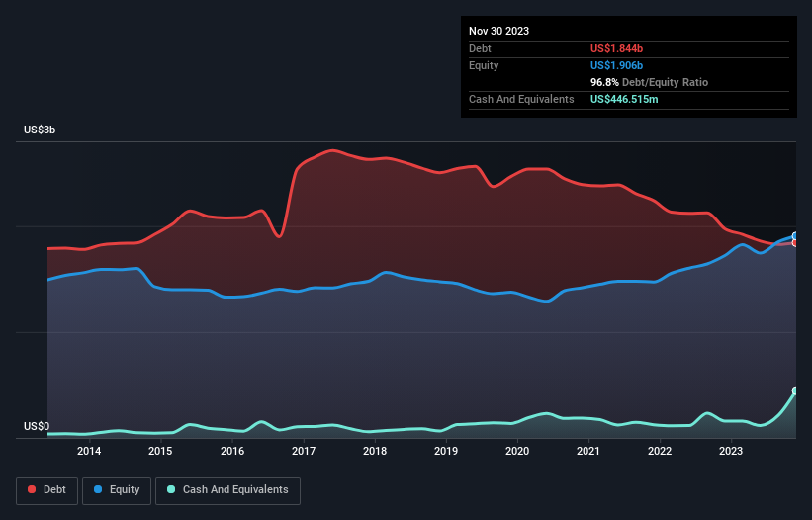Click the teal Cash endpoint marker
This screenshot has width=812, height=520.
795,391
